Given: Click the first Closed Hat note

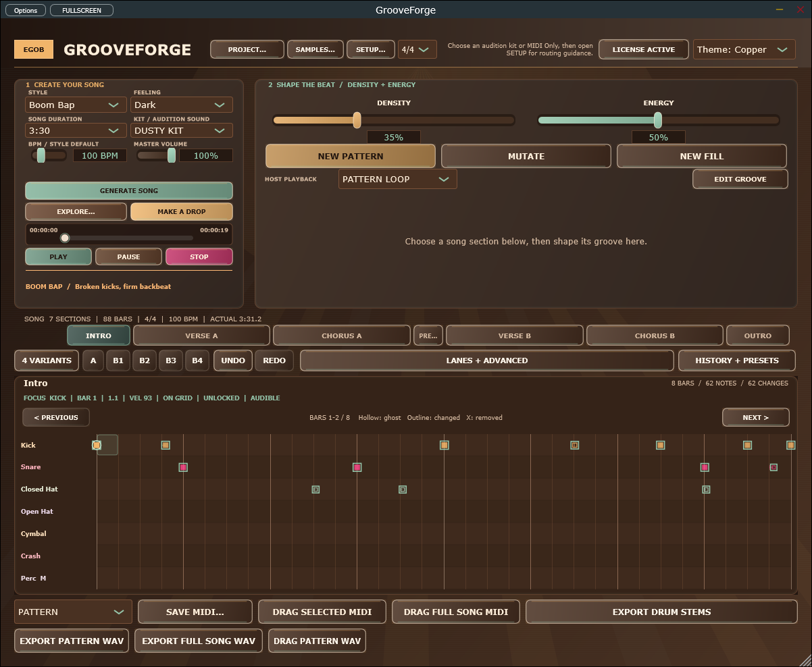Looking at the screenshot, I should (315, 489).
